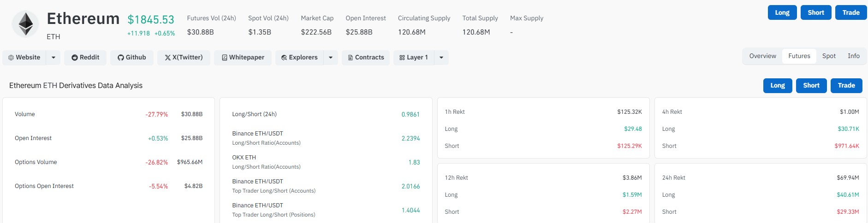
Task: Click the Open Interest header label
Action: point(366,18)
